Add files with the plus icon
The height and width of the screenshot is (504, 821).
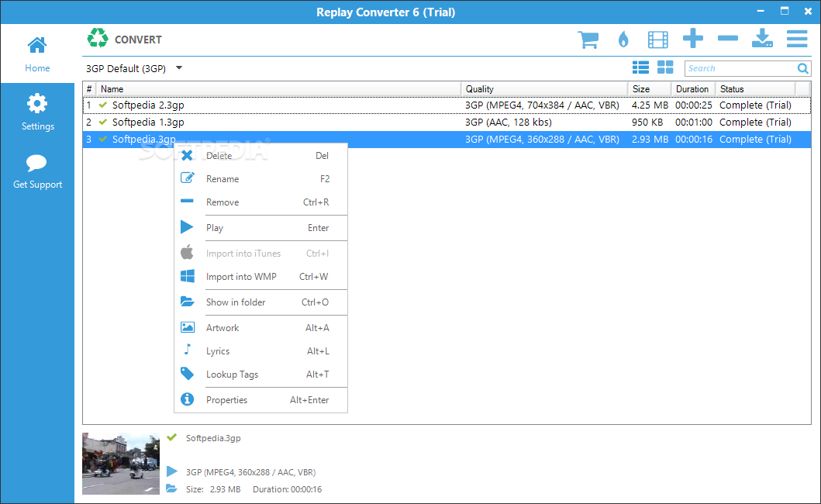693,38
